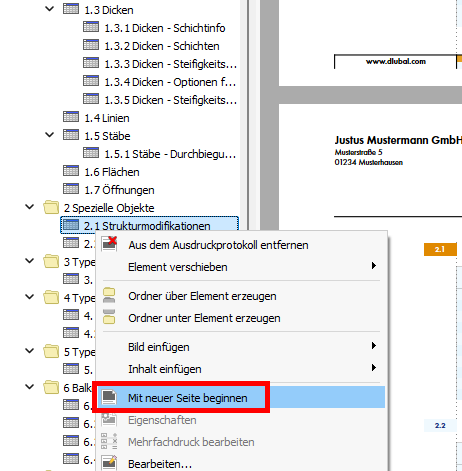This screenshot has height=471, width=462.
Task: Click table icon of 1.7 Öffnungen
Action: coord(71,189)
